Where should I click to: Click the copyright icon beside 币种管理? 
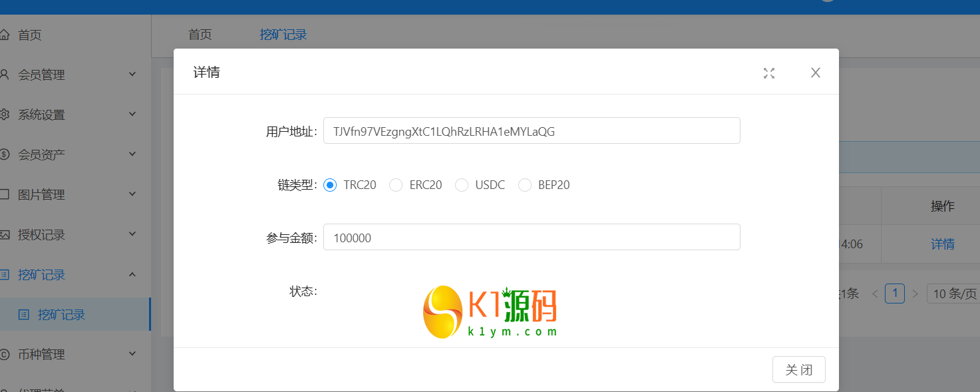coord(5,354)
